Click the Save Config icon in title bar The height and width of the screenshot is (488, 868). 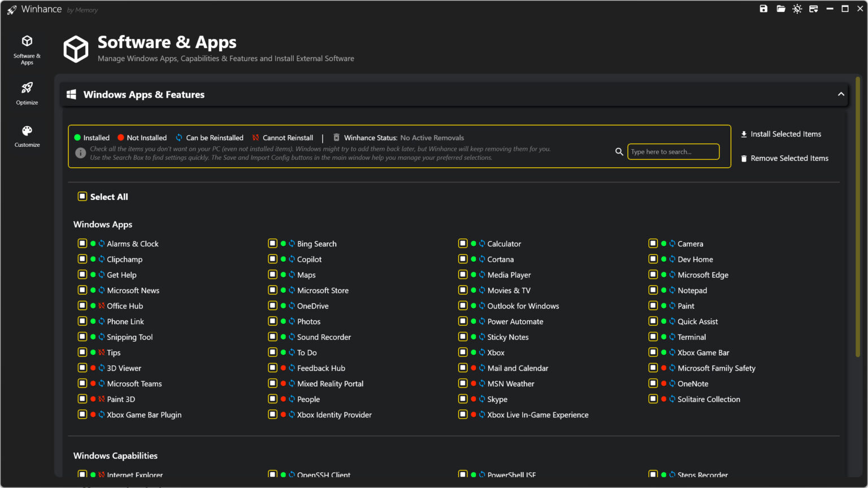763,8
